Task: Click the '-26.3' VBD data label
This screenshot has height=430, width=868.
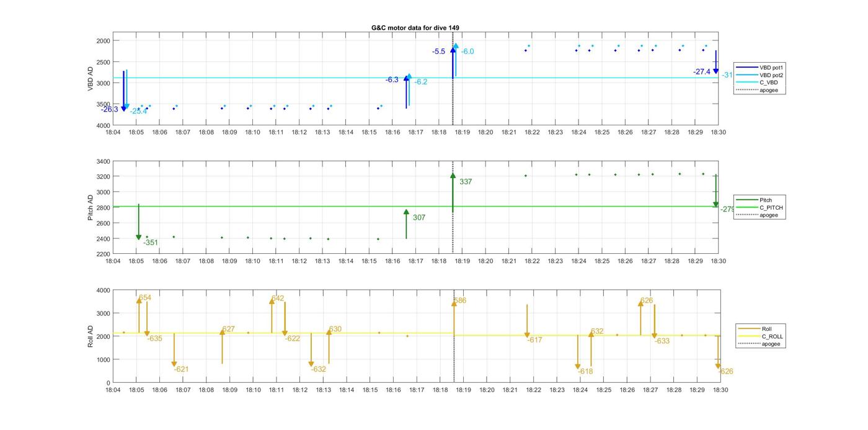Action: click(110, 109)
